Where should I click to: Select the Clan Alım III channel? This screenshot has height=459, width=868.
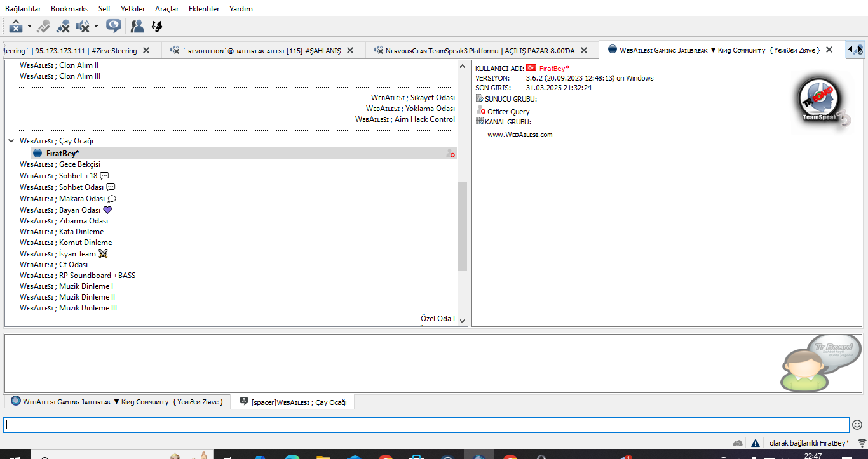point(60,76)
